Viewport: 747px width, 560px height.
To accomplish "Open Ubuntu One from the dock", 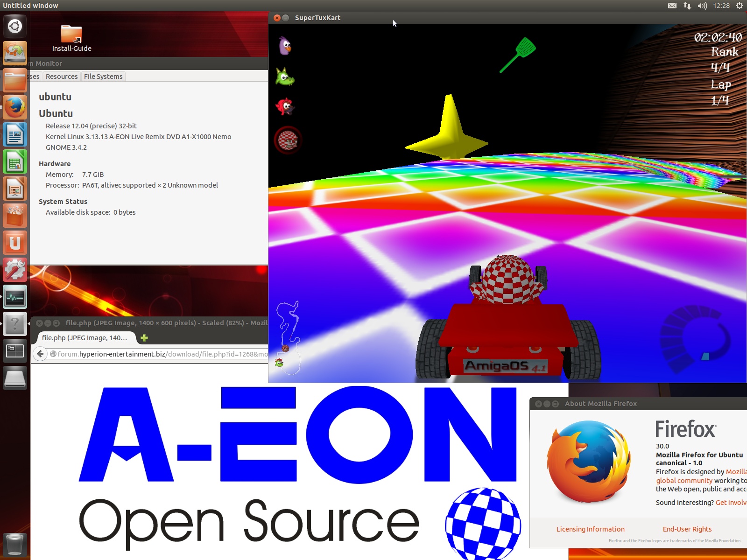I will click(x=15, y=243).
